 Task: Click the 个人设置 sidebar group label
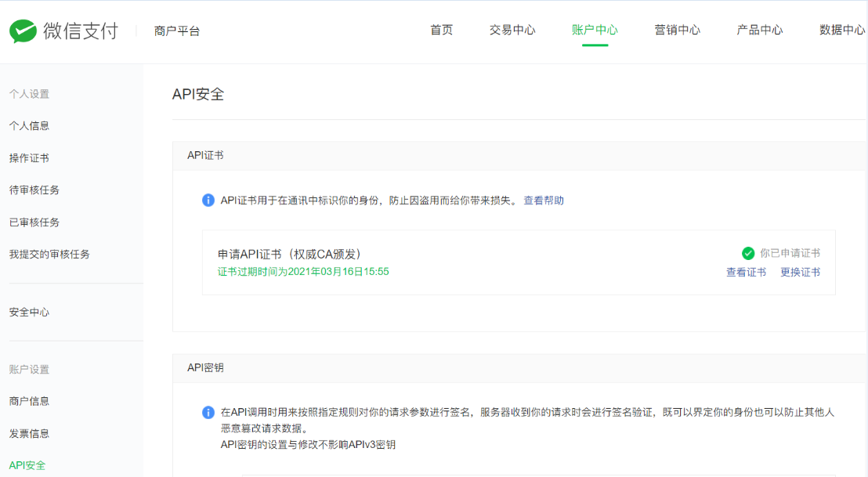29,94
